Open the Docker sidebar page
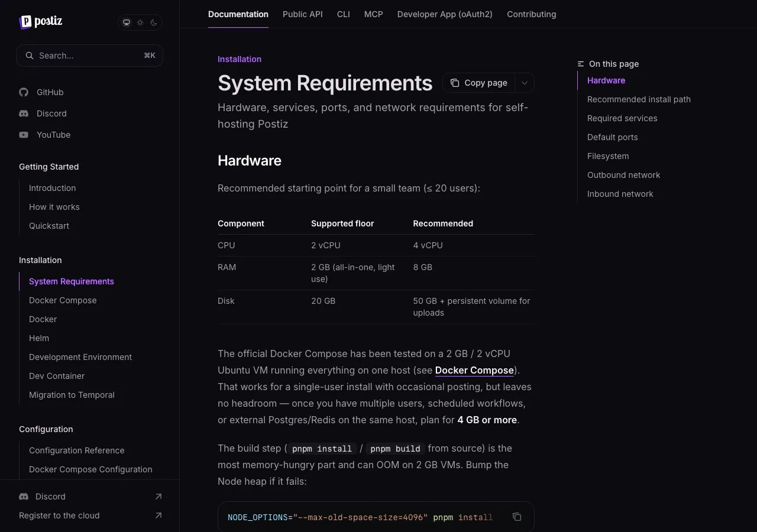 point(43,319)
